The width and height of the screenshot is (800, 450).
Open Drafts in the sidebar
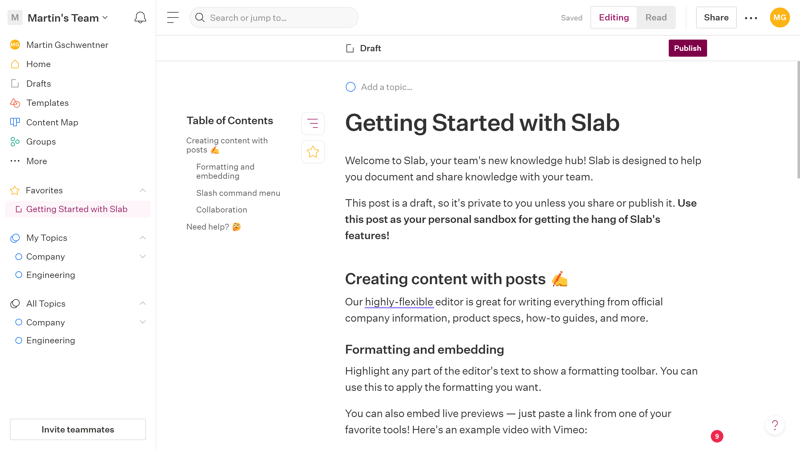[x=38, y=84]
